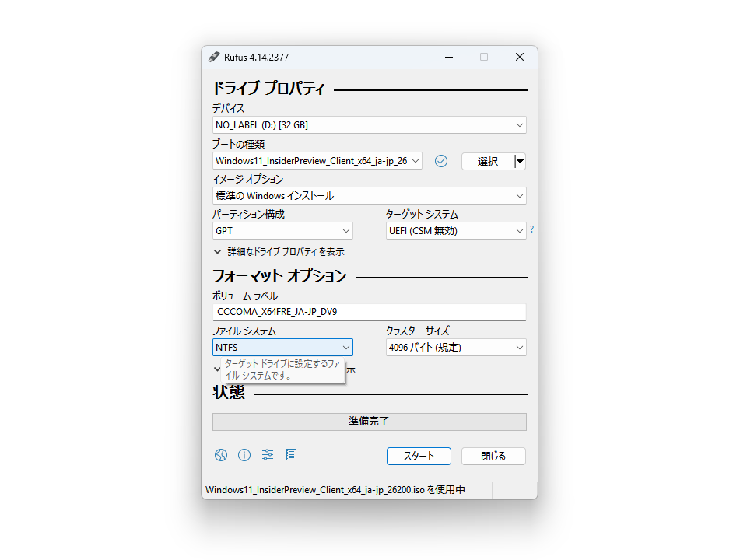Screen dimensions: 747x560
Task: Click the 選択 button
Action: (488, 162)
